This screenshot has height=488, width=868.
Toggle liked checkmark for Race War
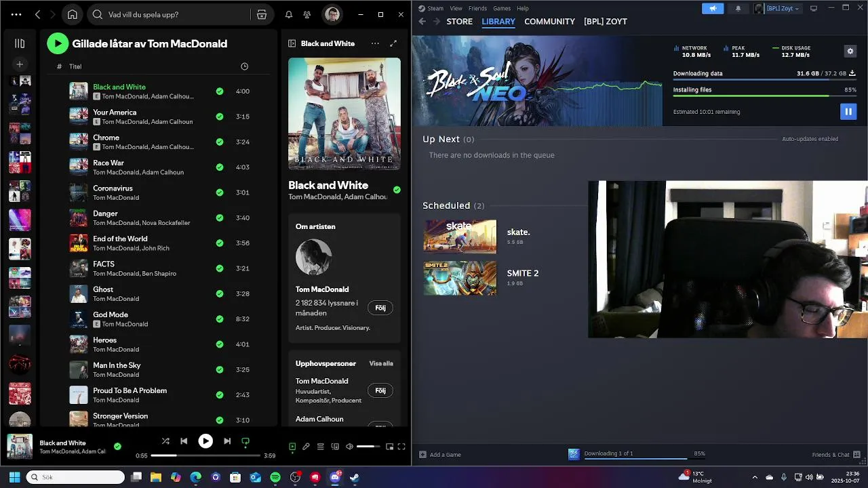point(220,167)
